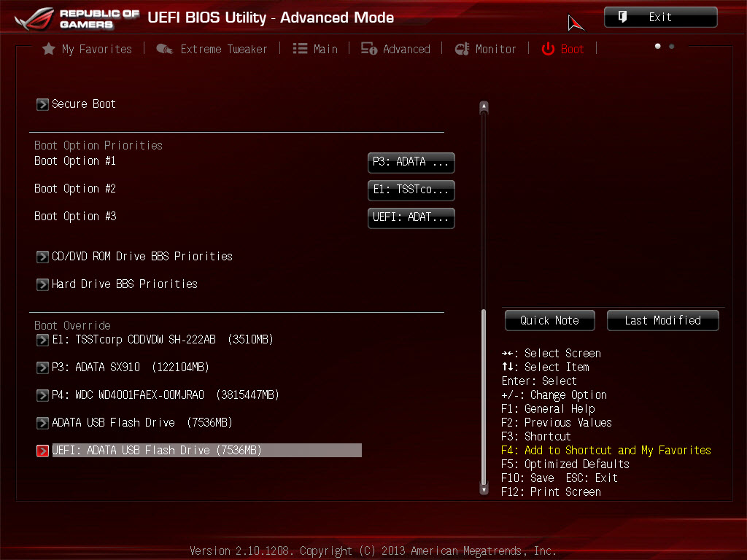The height and width of the screenshot is (560, 747).
Task: Click the Exit button
Action: [660, 17]
